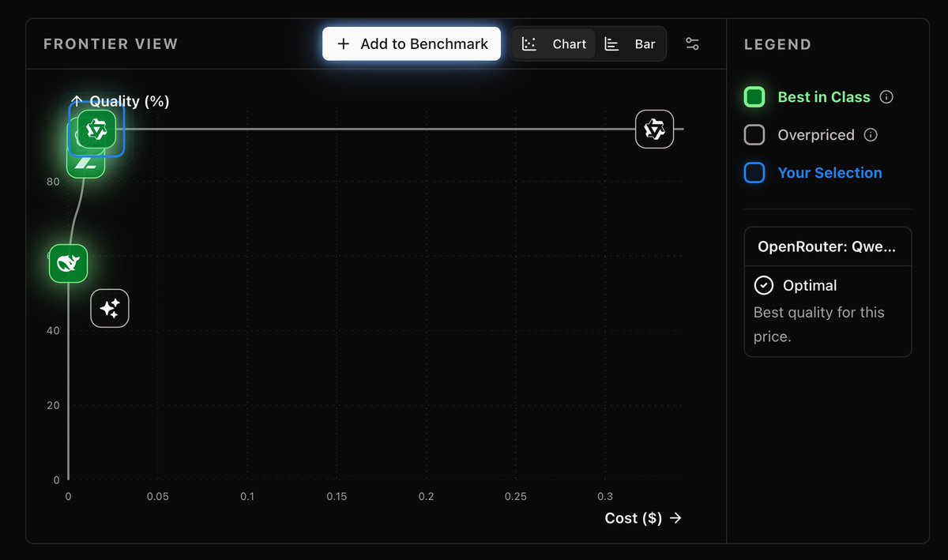The width and height of the screenshot is (948, 560).
Task: Click the Your Selection label
Action: [x=829, y=173]
